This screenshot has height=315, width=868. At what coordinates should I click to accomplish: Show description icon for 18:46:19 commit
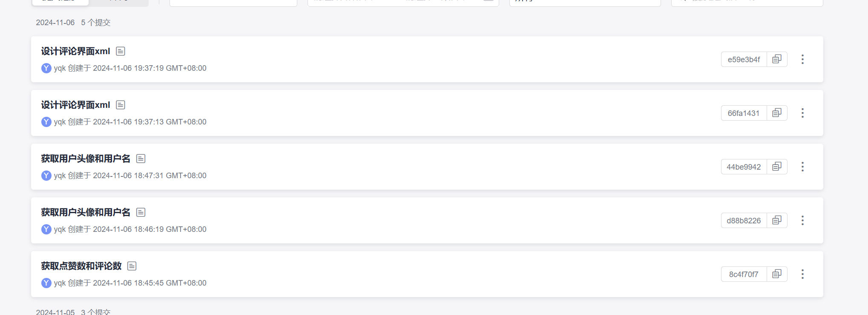point(141,212)
